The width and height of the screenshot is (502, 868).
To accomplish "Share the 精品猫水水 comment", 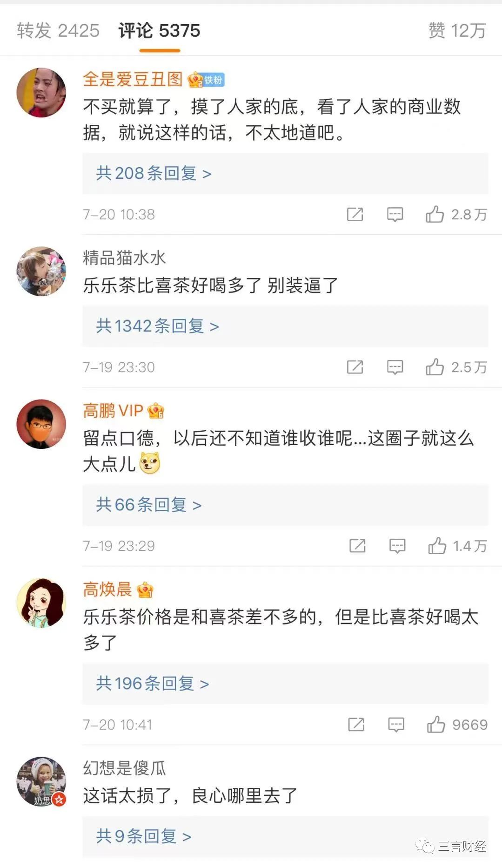I will point(355,367).
